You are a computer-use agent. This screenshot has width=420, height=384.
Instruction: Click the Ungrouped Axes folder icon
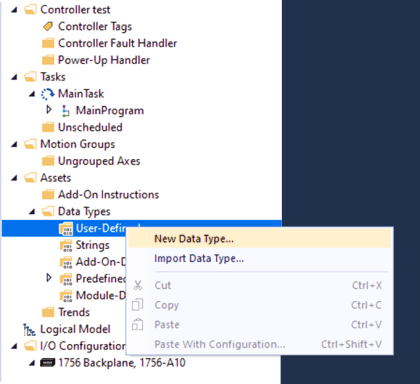[48, 161]
